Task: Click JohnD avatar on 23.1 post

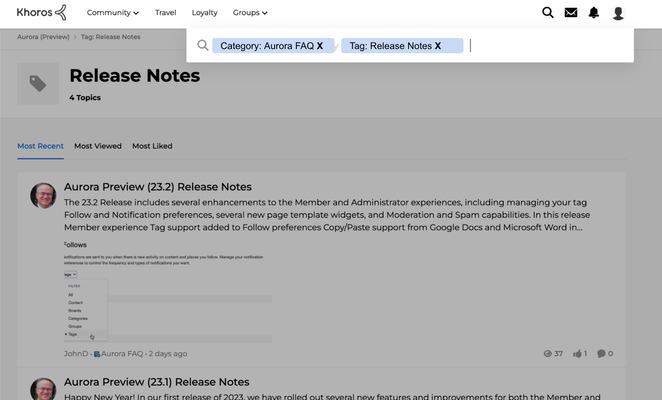Action: click(x=43, y=389)
